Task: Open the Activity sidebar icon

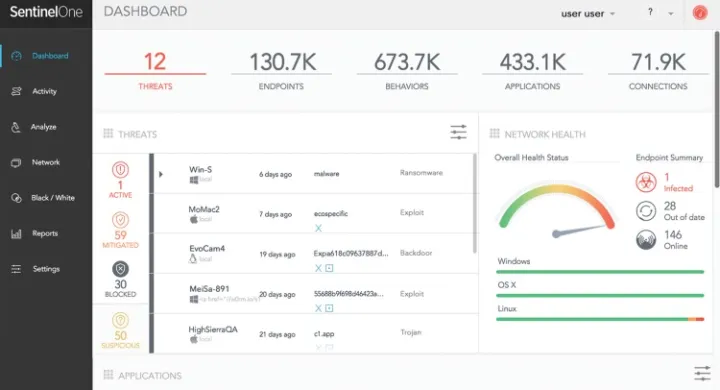Action: 17,91
